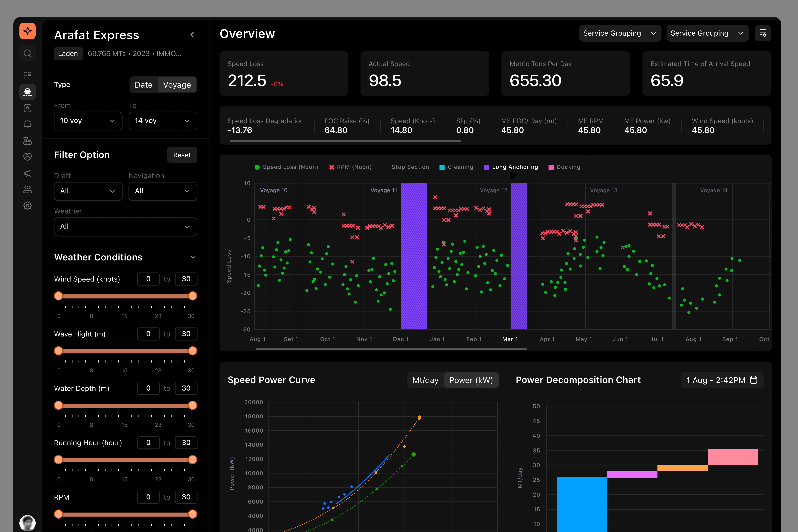Open the letter A report icon

click(x=27, y=108)
